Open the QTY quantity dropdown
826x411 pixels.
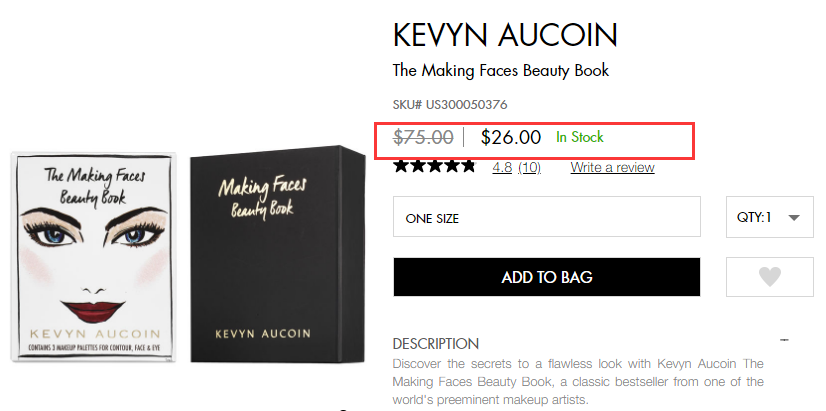pos(769,217)
